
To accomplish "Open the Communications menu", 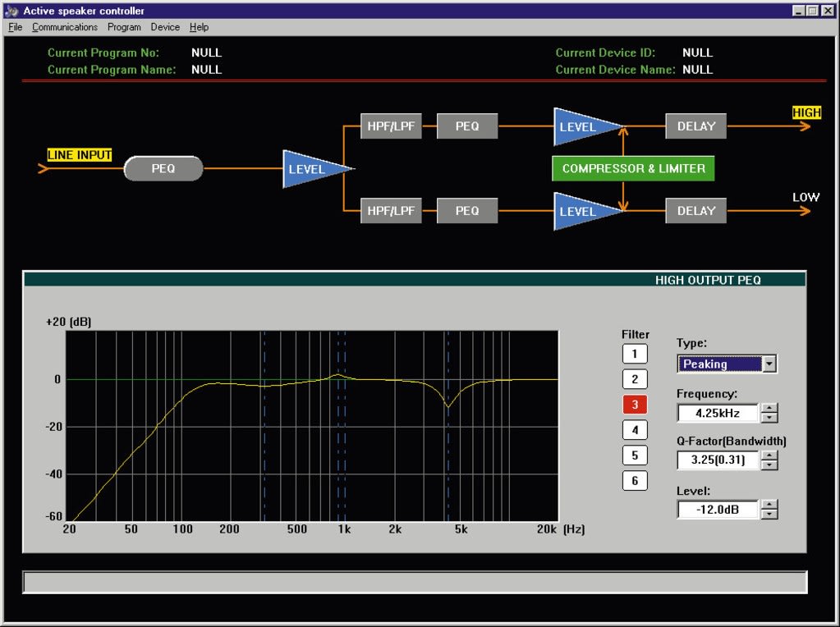I will [x=65, y=27].
